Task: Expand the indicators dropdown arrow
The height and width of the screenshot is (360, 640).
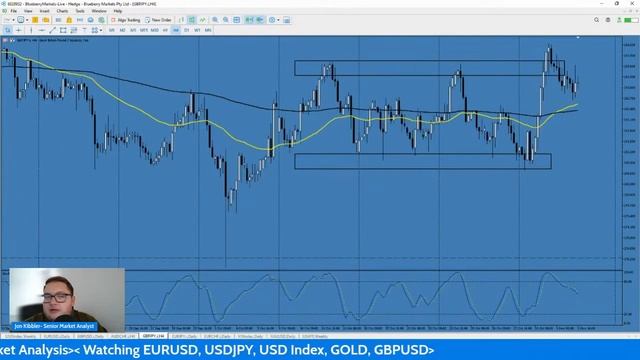Action: tap(278, 20)
